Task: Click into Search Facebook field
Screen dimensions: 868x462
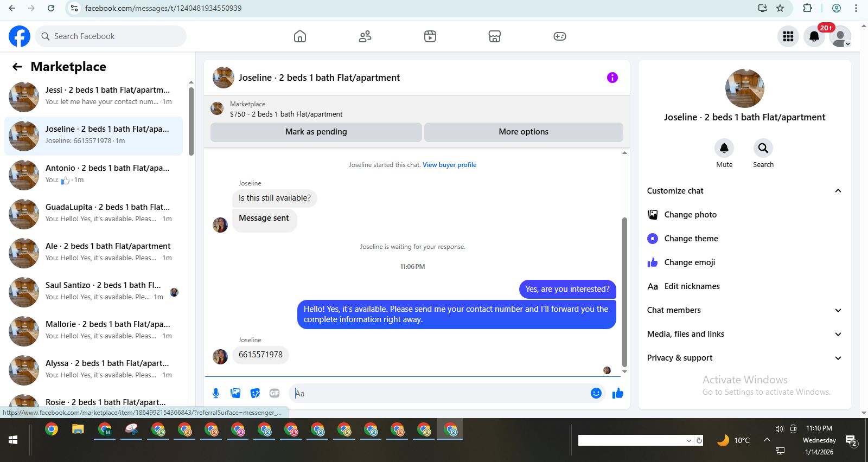Action: coord(111,36)
